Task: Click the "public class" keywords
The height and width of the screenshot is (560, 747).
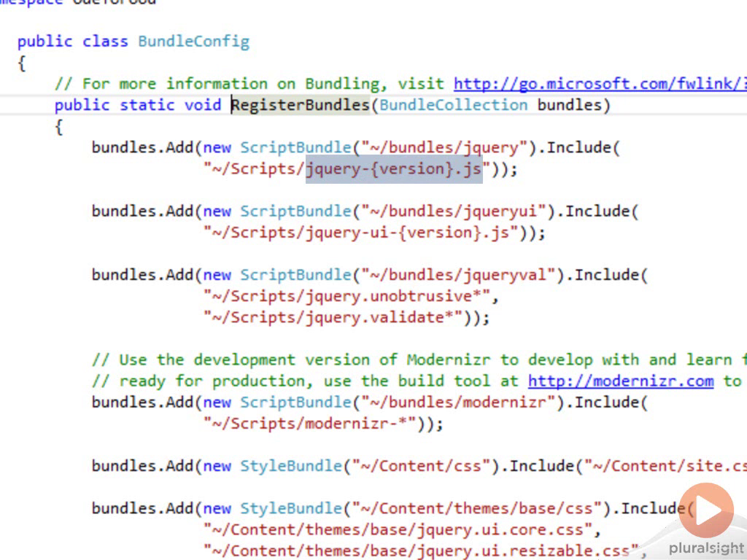Action: (73, 42)
